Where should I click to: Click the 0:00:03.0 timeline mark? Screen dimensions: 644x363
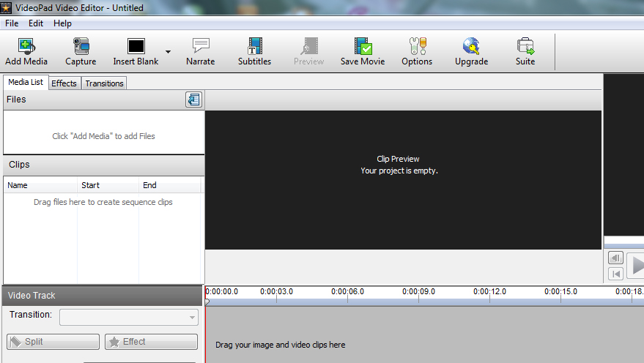coord(276,291)
